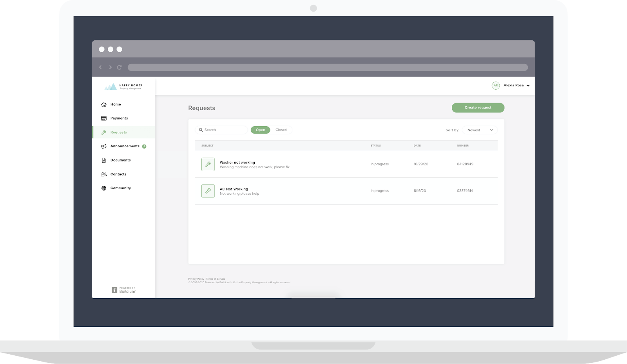Open the Announcements megaphone icon
The image size is (627, 364).
(x=104, y=146)
